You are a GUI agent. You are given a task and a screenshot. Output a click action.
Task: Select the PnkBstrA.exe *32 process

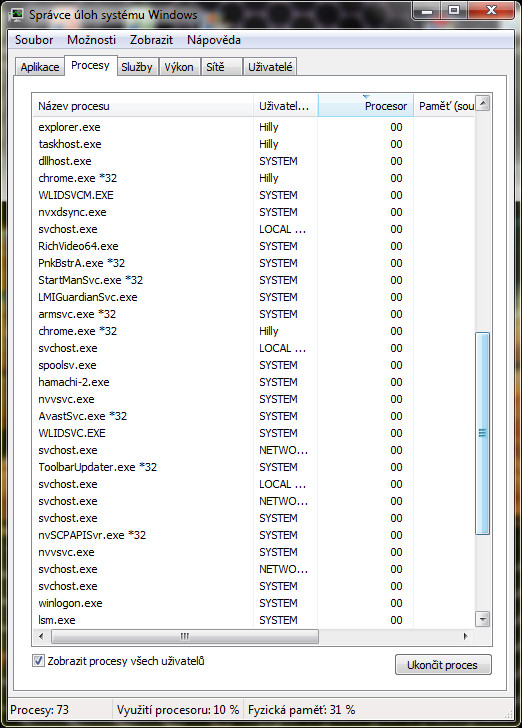[254, 263]
